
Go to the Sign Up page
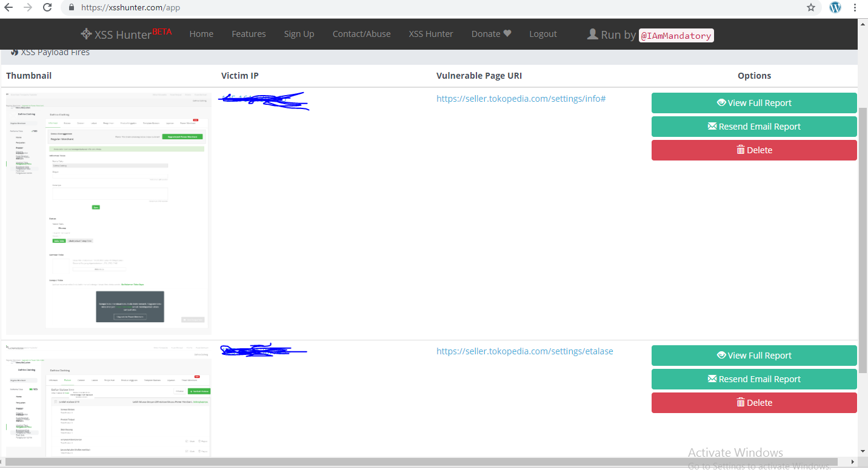pos(299,34)
